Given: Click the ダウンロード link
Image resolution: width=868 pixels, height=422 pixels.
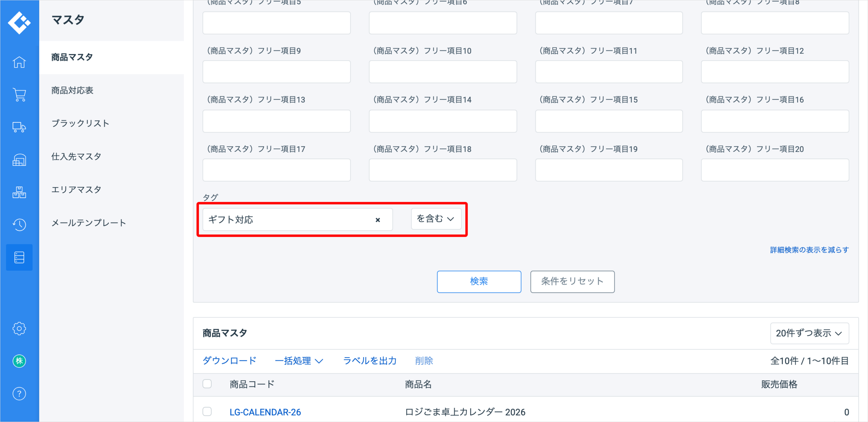Looking at the screenshot, I should (230, 361).
